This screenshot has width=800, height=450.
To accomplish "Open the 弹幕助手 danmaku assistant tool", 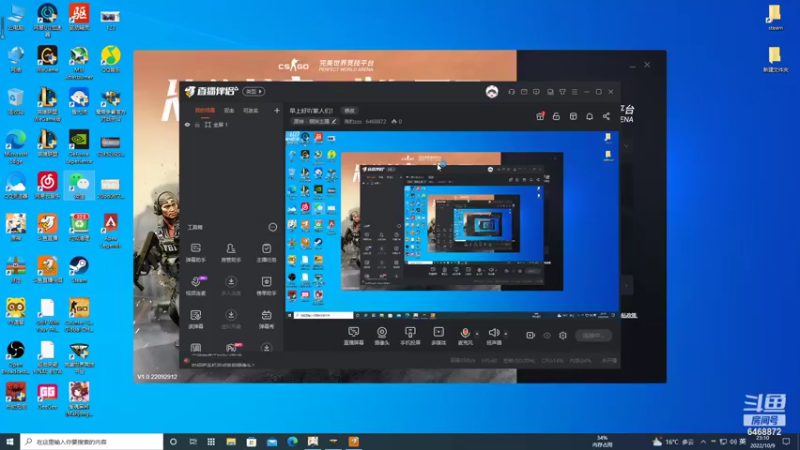I will [x=196, y=253].
